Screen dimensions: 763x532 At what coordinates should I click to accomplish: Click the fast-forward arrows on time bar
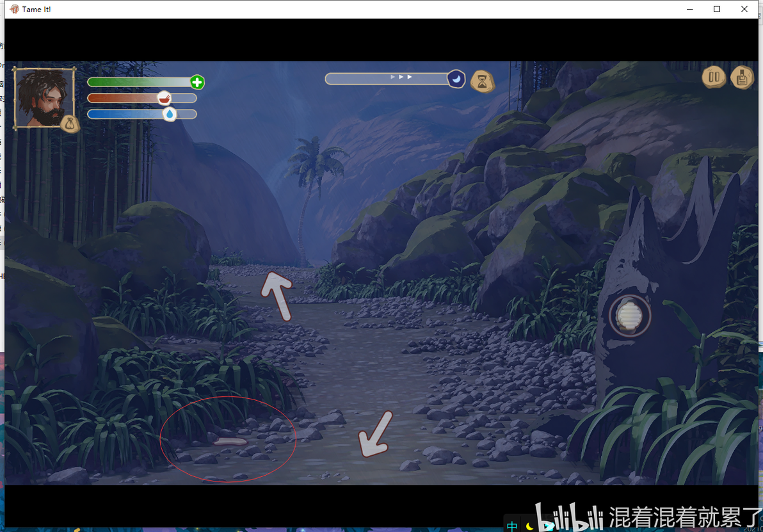tap(401, 77)
